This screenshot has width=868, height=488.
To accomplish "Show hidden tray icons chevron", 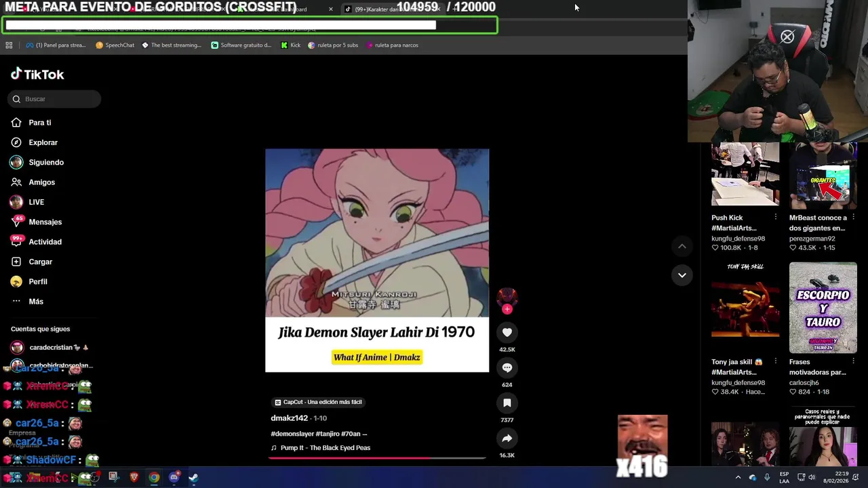I will click(738, 477).
